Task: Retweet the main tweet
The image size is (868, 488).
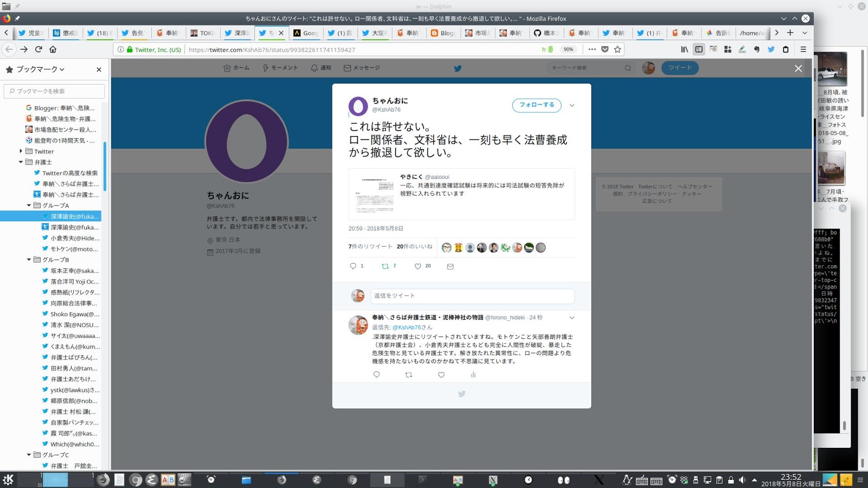Action: pos(385,266)
